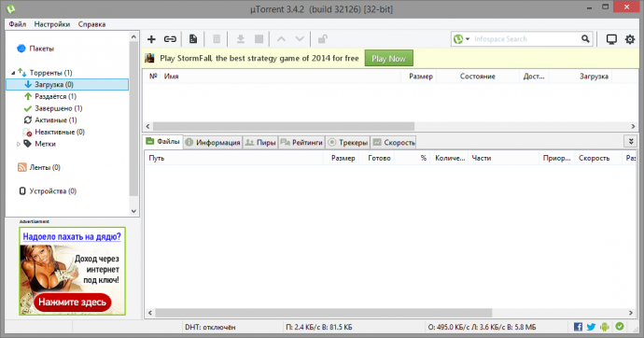Screen dimensions: 644x338
Task: Click the search magnifier icon
Action: click(585, 39)
